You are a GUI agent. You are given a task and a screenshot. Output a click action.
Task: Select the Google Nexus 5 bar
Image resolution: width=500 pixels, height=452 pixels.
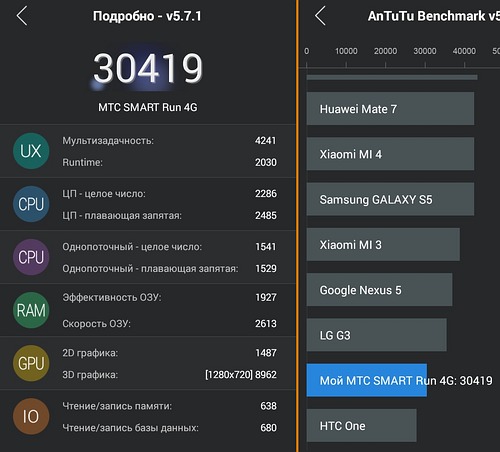(379, 290)
